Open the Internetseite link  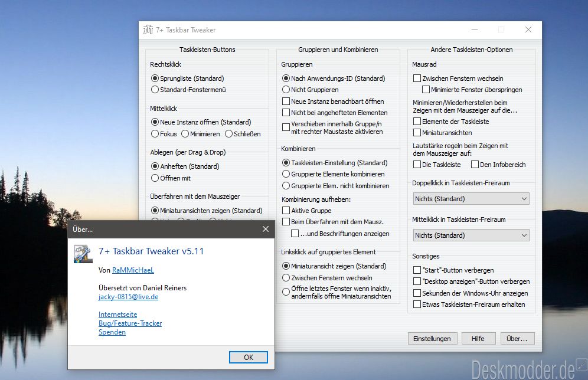click(x=117, y=315)
